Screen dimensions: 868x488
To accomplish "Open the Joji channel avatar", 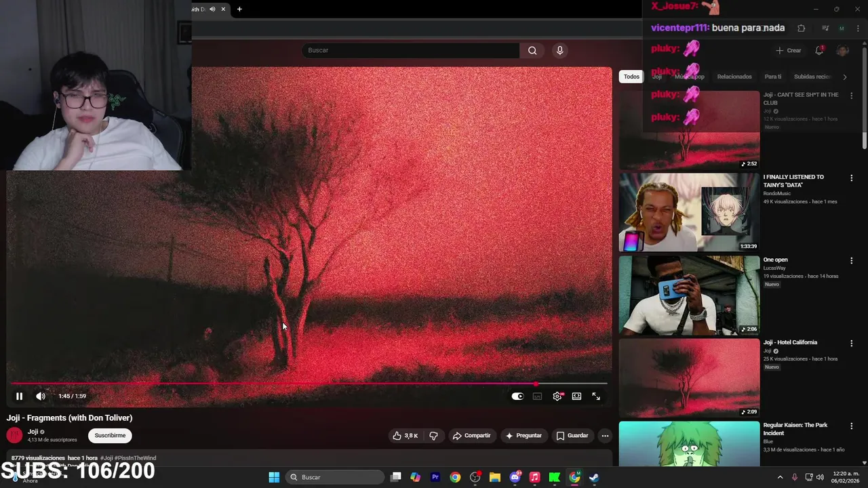I will (x=14, y=435).
